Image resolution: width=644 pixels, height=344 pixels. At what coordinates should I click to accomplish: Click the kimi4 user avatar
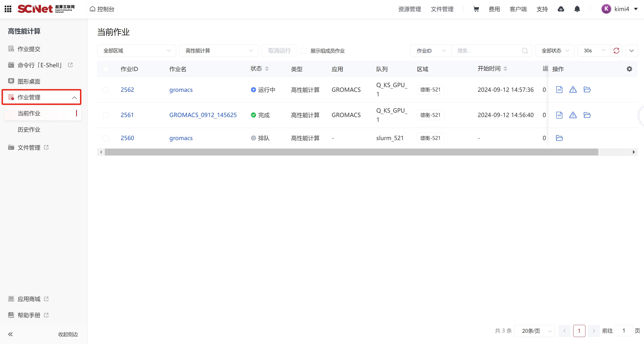pos(606,9)
